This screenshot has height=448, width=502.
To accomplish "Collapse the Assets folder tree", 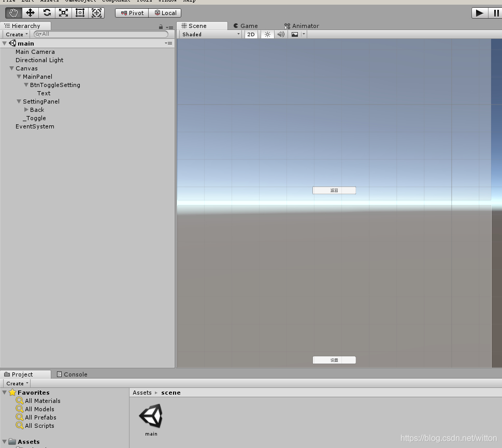I will (x=5, y=442).
